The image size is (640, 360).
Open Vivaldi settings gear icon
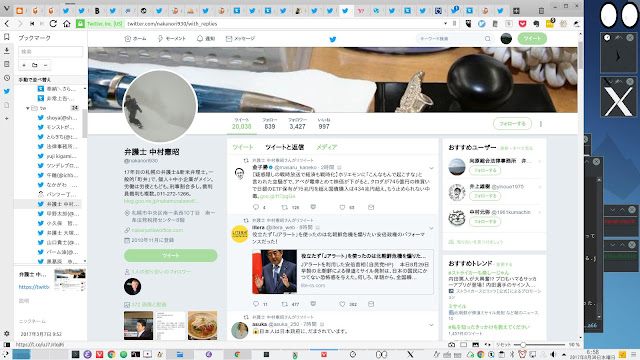[x=7, y=333]
